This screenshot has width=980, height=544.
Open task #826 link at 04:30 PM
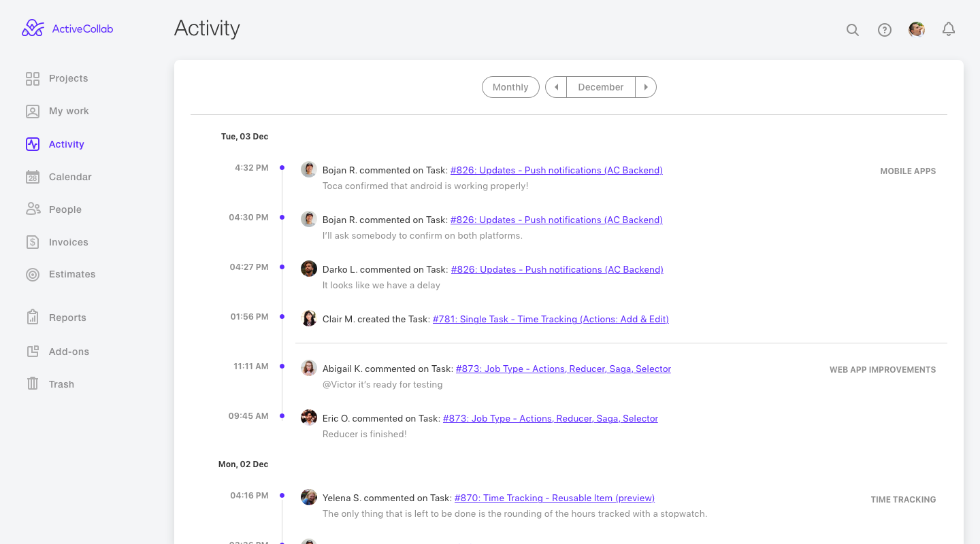pyautogui.click(x=557, y=220)
